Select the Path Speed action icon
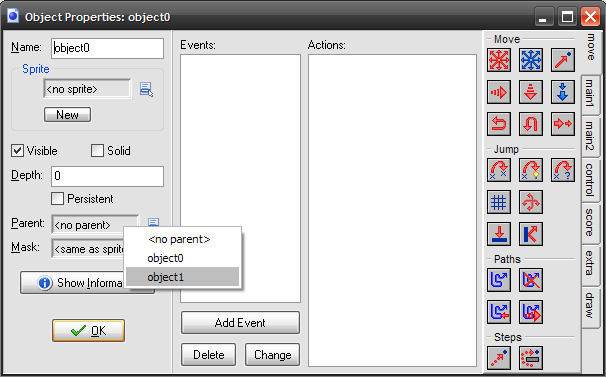This screenshot has width=606, height=377. [x=531, y=312]
